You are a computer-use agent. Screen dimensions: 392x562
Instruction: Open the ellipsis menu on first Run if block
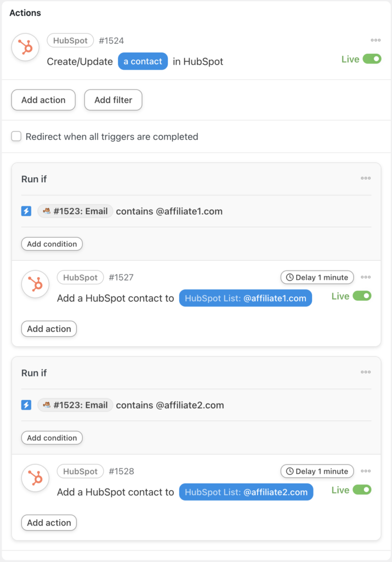tap(366, 178)
